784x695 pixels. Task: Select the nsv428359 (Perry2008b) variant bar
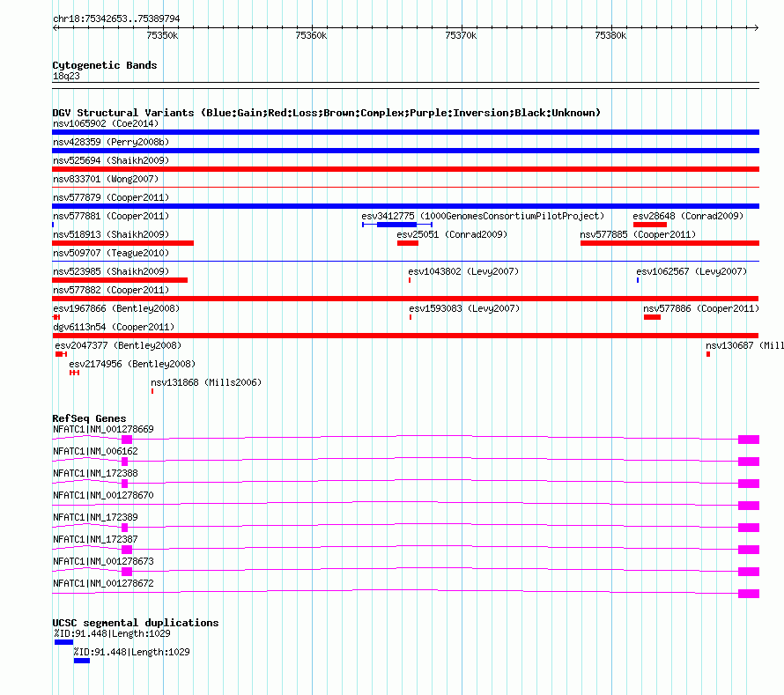point(405,151)
